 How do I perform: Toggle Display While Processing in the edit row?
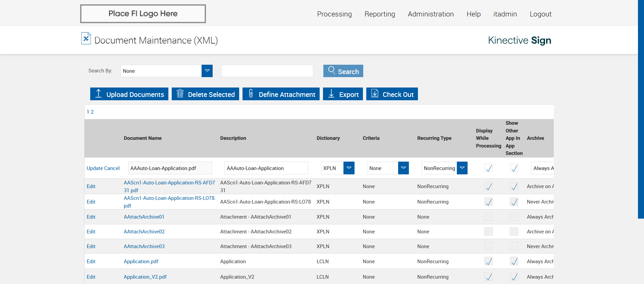pyautogui.click(x=488, y=168)
